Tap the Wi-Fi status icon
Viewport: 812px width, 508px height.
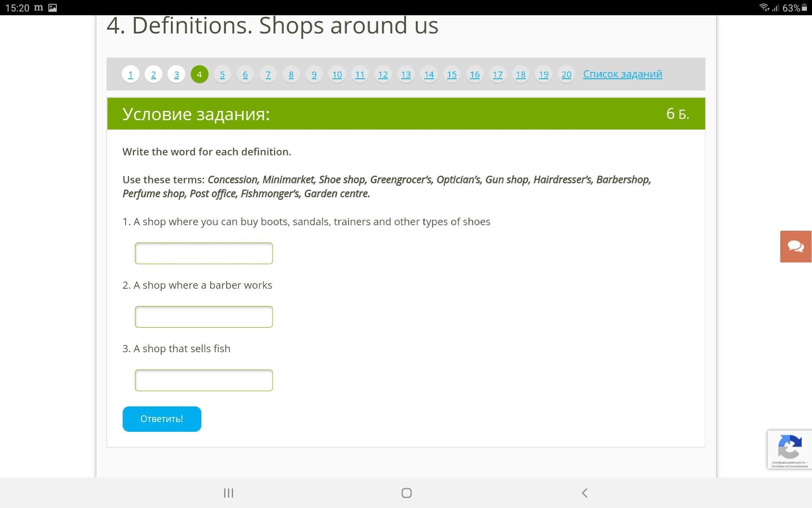point(763,8)
